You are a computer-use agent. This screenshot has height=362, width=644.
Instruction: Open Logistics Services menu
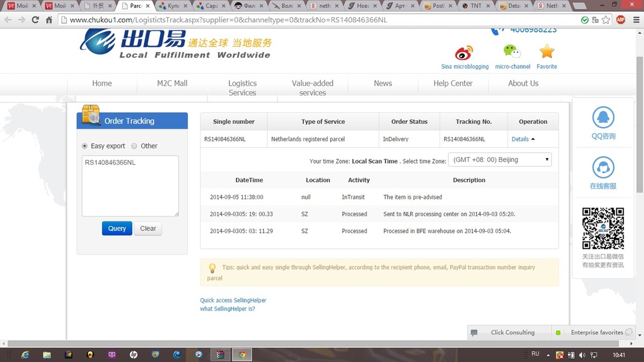(243, 87)
